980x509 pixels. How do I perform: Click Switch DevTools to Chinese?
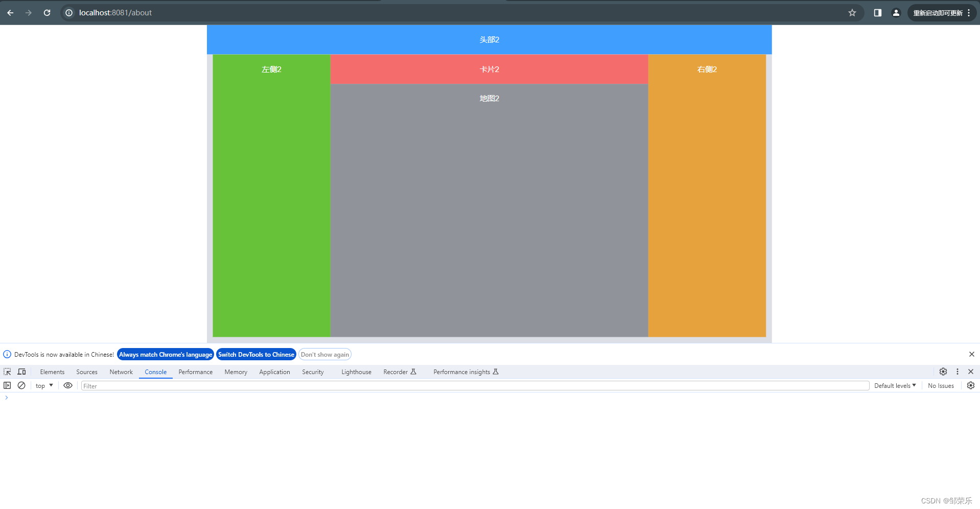point(256,355)
